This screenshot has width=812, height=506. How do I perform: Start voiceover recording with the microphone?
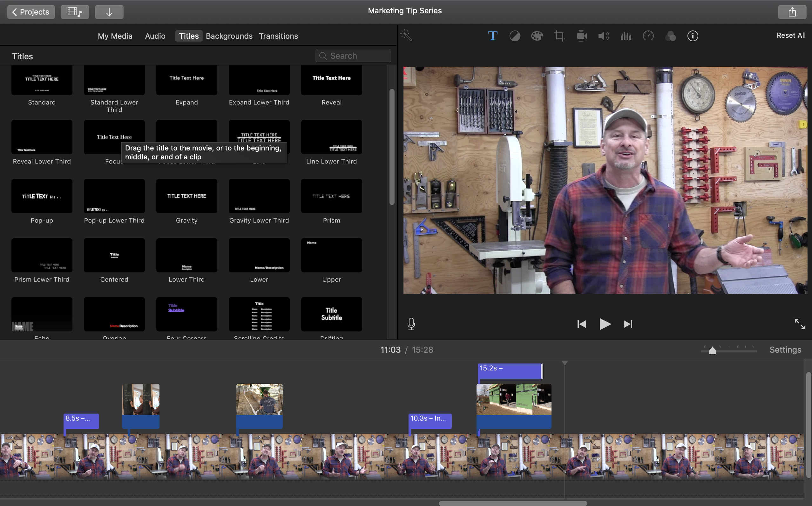pyautogui.click(x=411, y=324)
